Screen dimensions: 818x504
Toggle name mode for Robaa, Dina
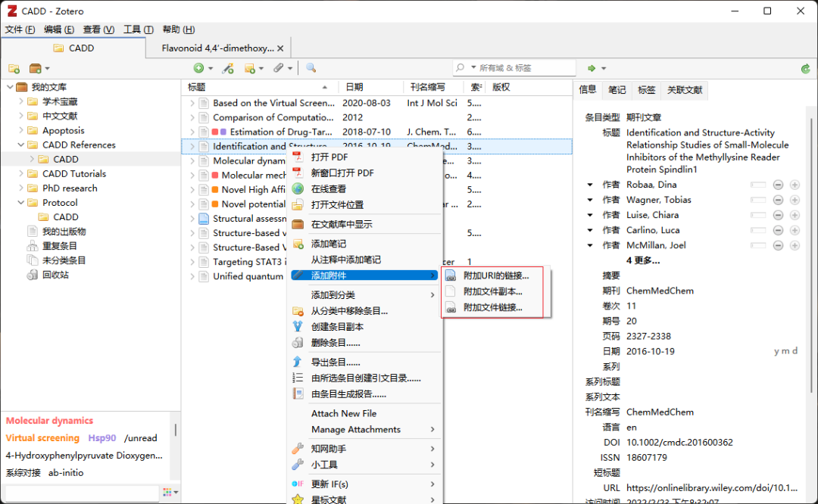coord(758,185)
